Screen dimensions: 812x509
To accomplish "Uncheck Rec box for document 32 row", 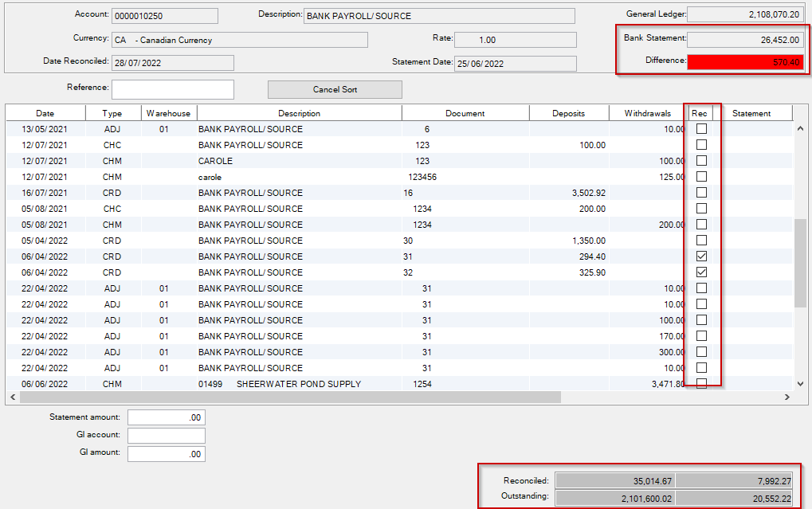I will pyautogui.click(x=702, y=272).
